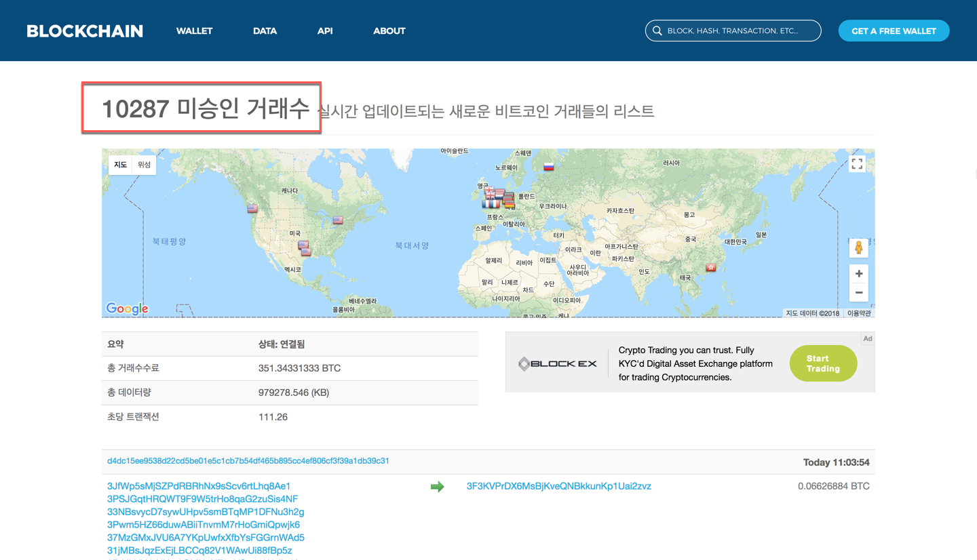This screenshot has height=560, width=977.
Task: Click the 10287 미승인 거래수 heading
Action: coord(206,108)
